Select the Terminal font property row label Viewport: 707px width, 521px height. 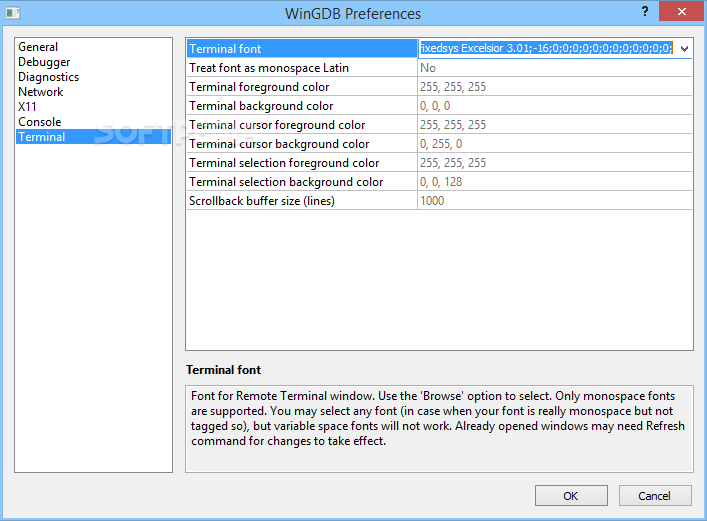pyautogui.click(x=302, y=49)
